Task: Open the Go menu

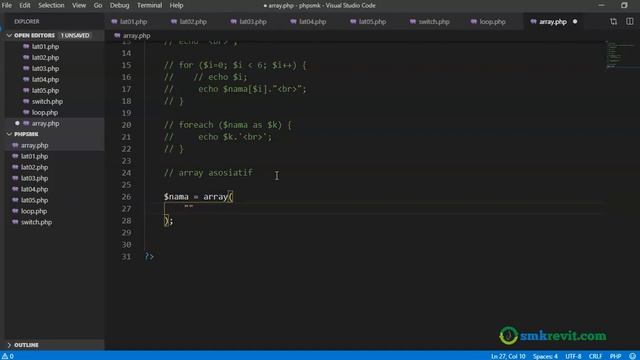Action: 98,5
